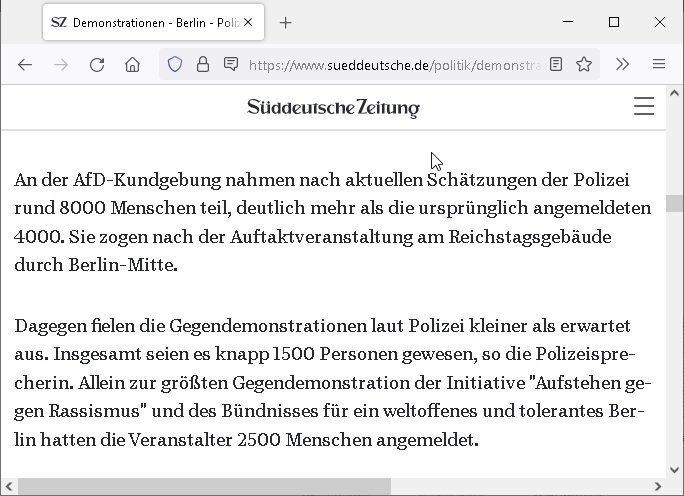Click the word "Gegendemonstrationen" in second paragraph
This screenshot has width=684, height=496.
[268, 326]
